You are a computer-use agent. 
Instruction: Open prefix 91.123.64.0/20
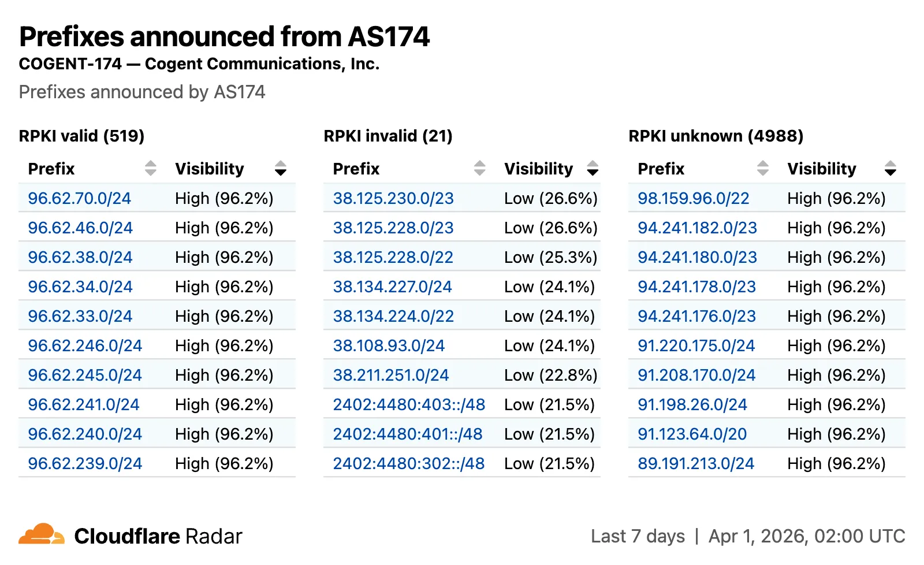[691, 434]
